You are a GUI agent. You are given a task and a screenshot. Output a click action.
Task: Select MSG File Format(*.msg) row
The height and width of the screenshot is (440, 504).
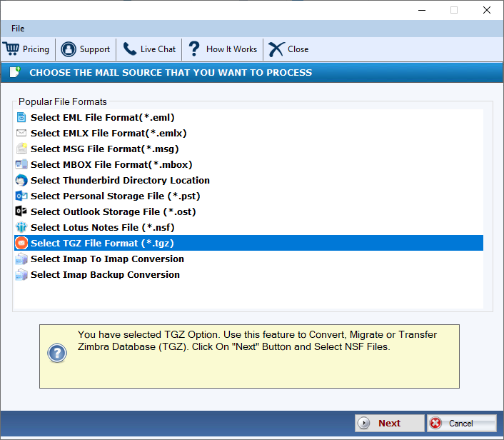tap(248, 149)
